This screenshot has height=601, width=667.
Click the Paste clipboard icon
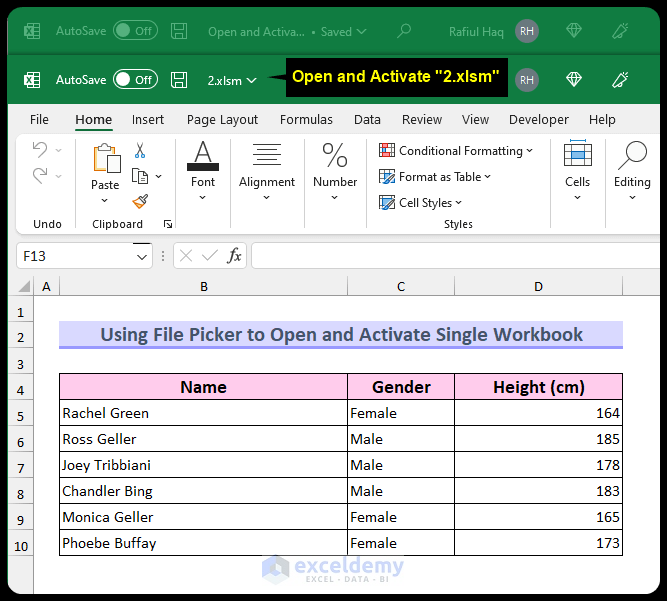pos(105,160)
